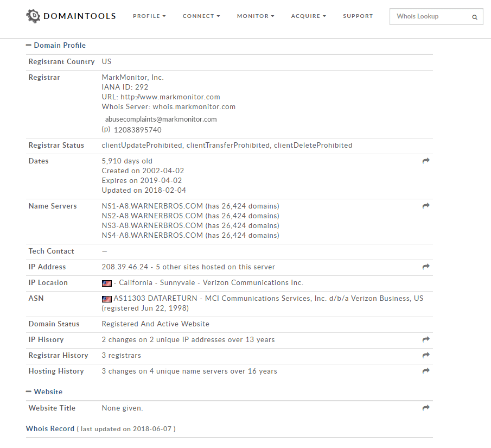Click the share arrow in Dates row
This screenshot has width=491, height=448.
tap(426, 161)
